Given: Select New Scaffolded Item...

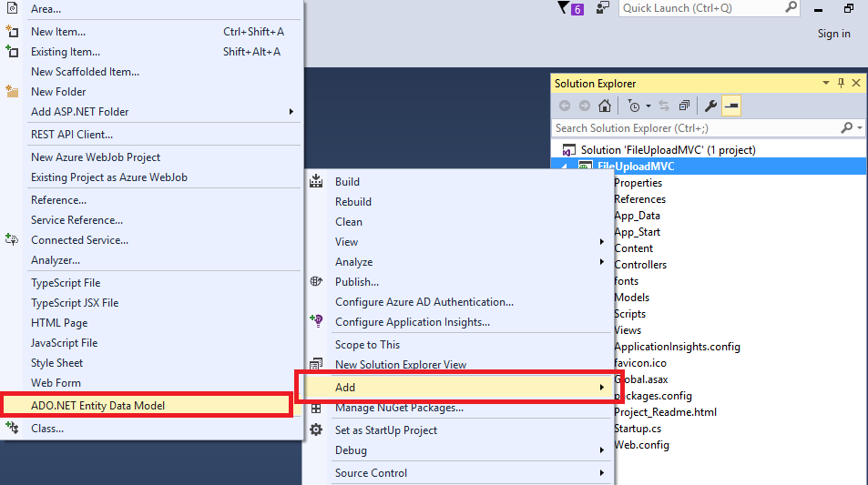Looking at the screenshot, I should 85,72.
